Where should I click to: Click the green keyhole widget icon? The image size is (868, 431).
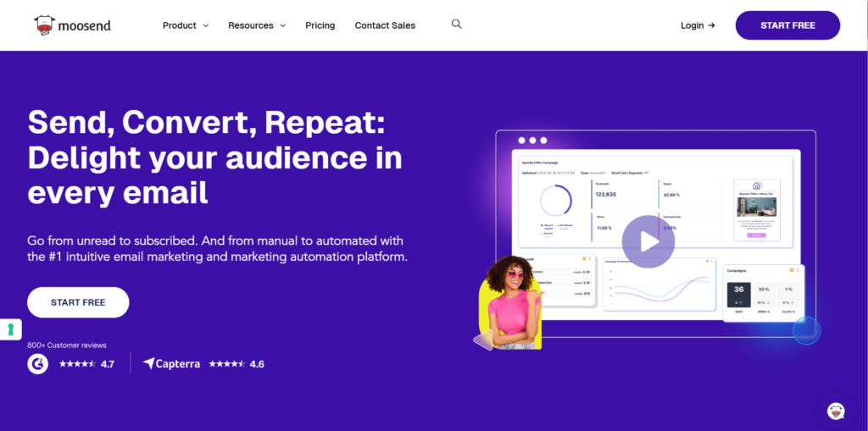click(10, 329)
